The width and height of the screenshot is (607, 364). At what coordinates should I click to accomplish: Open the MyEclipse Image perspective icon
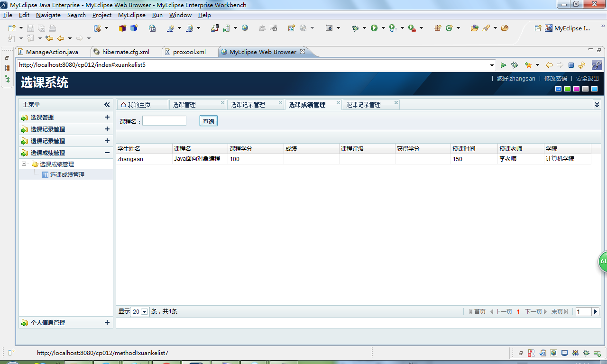(548, 28)
